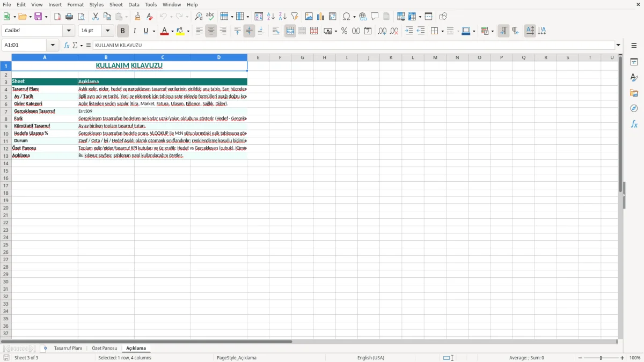Toggle Align Left
This screenshot has height=362, width=644.
(x=199, y=31)
